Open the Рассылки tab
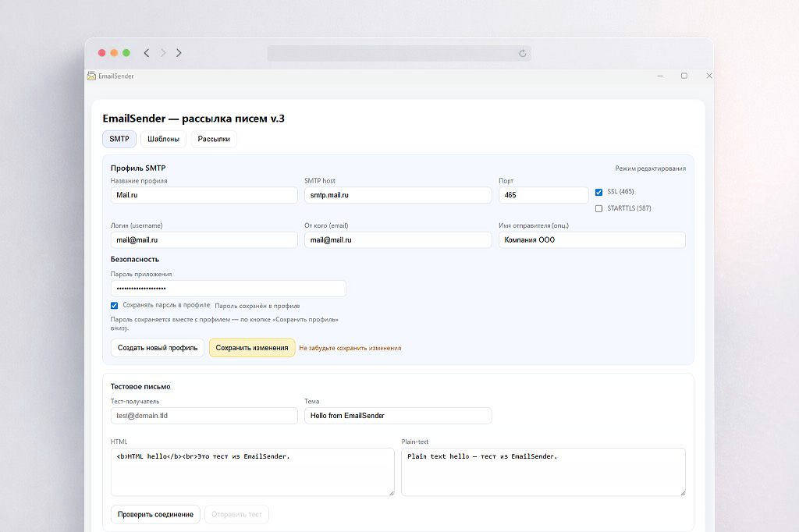 (214, 139)
